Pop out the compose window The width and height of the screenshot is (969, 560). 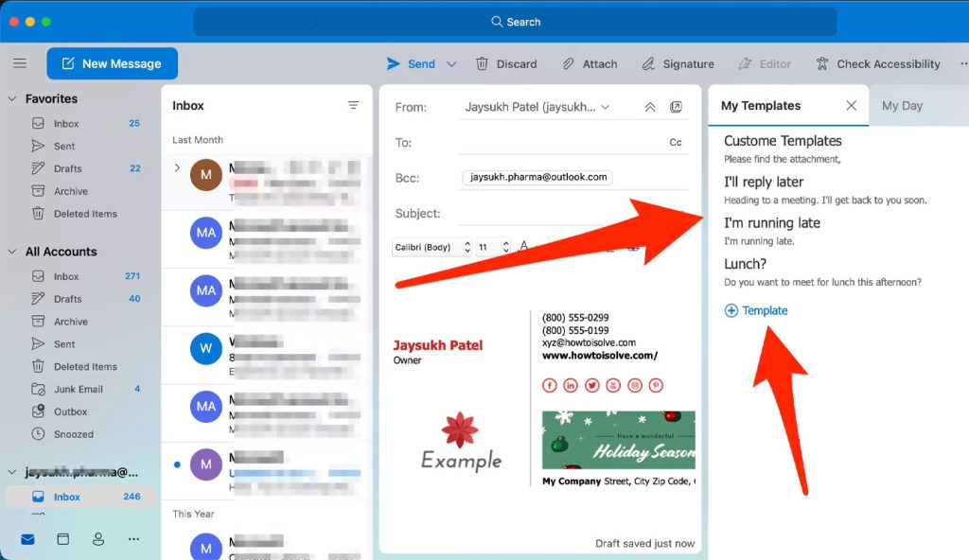675,107
